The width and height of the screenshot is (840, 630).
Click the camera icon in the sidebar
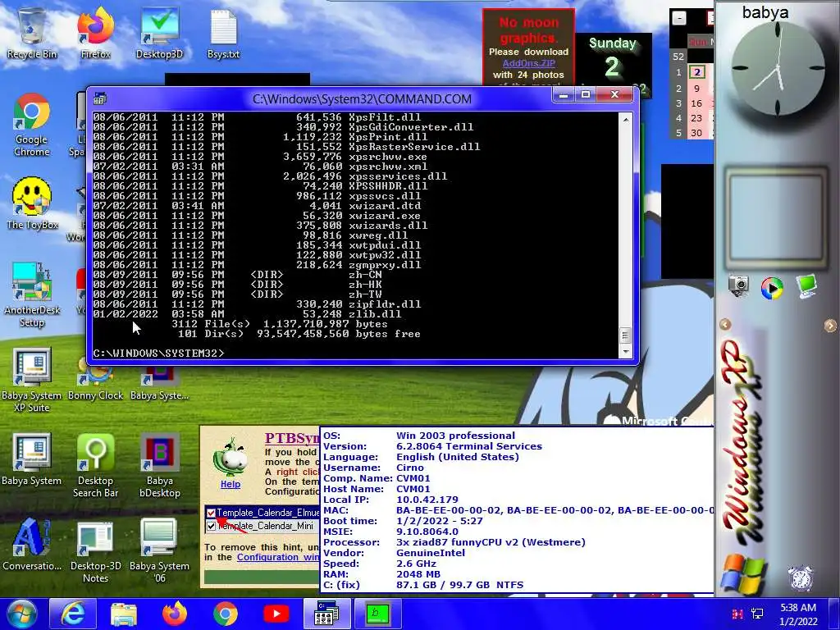point(738,285)
